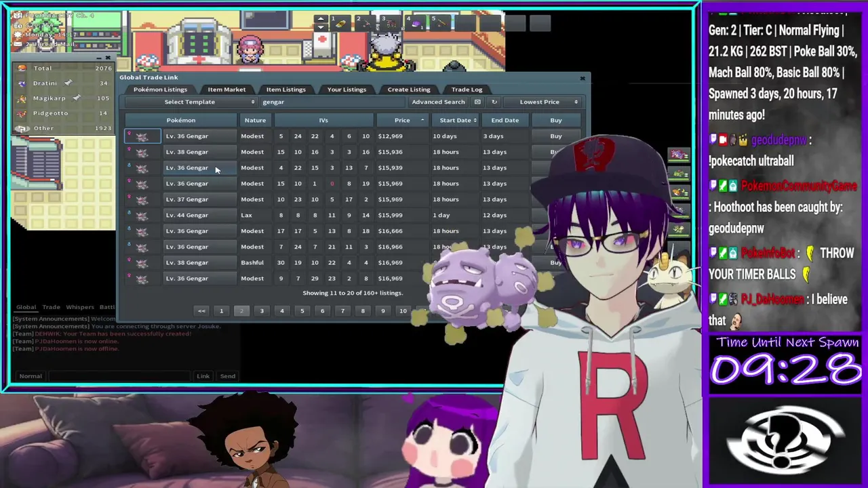
Task: Click hotbar slot 4 purple item icon
Action: tap(416, 24)
